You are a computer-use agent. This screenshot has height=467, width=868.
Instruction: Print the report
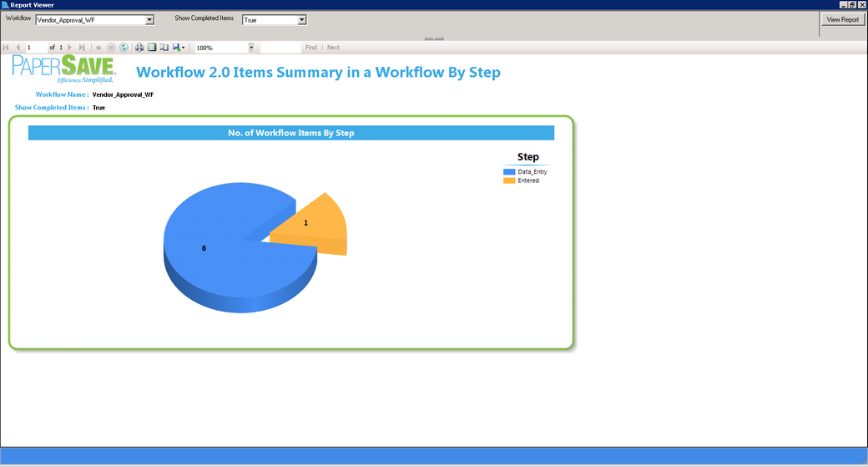(x=139, y=48)
